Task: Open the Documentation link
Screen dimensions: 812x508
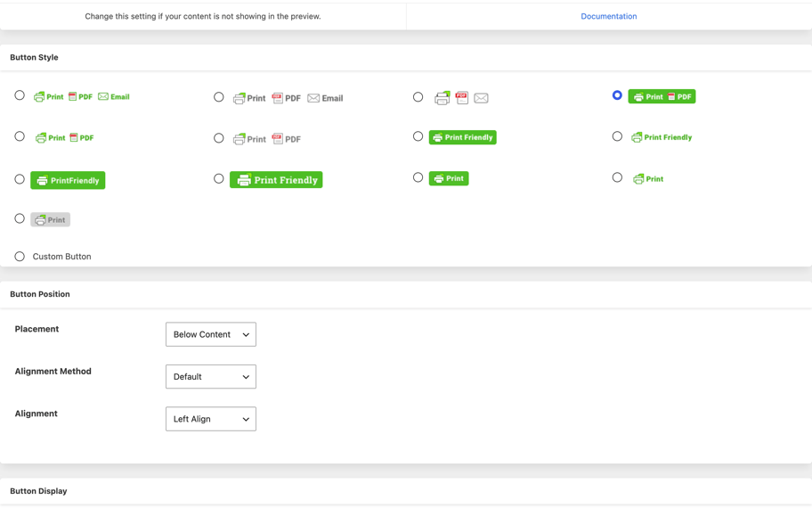Action: tap(608, 16)
